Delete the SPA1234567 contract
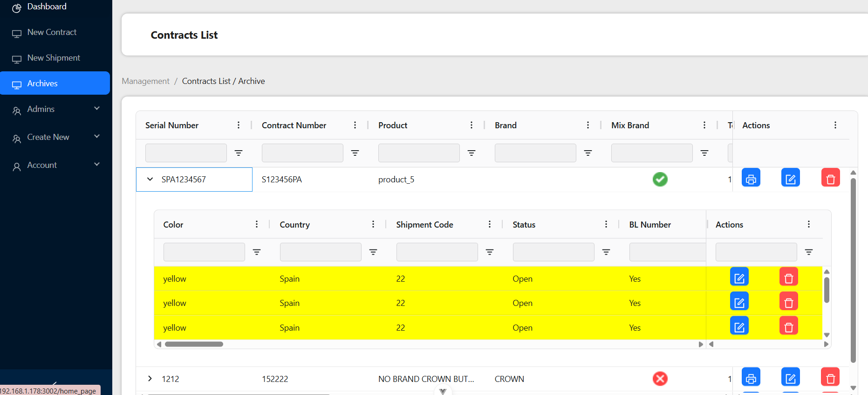Viewport: 868px width, 395px height. click(830, 178)
